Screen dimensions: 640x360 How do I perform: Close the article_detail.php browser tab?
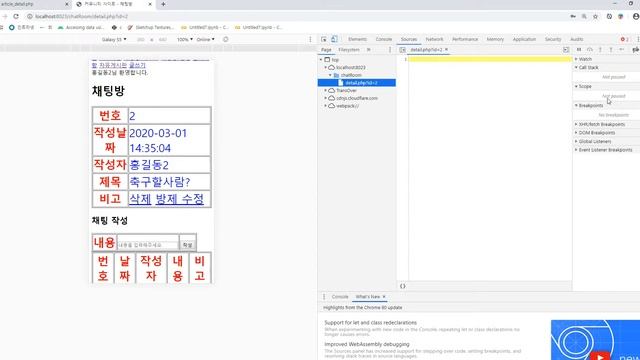point(67,4)
